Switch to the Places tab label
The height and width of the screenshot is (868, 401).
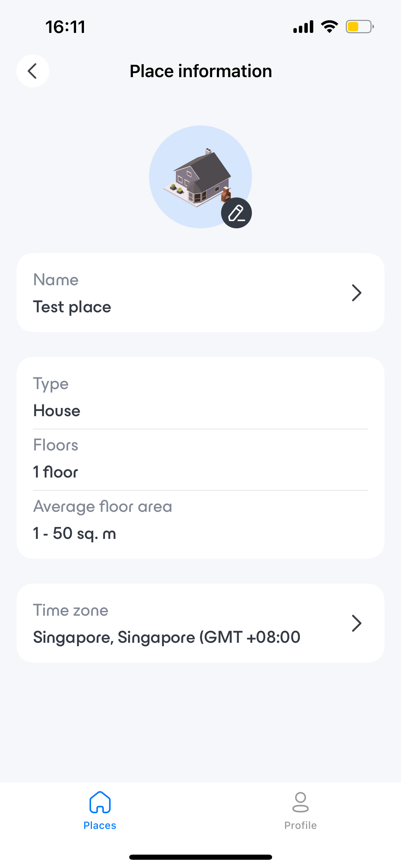(x=100, y=825)
